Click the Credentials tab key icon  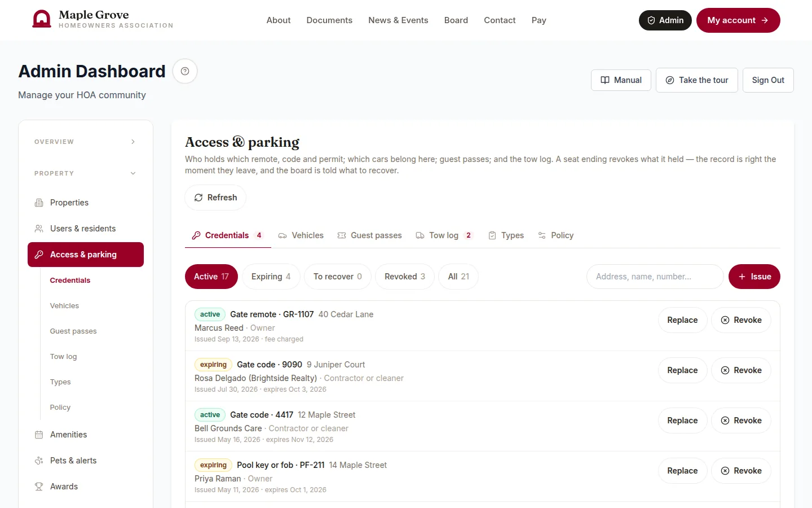(196, 235)
